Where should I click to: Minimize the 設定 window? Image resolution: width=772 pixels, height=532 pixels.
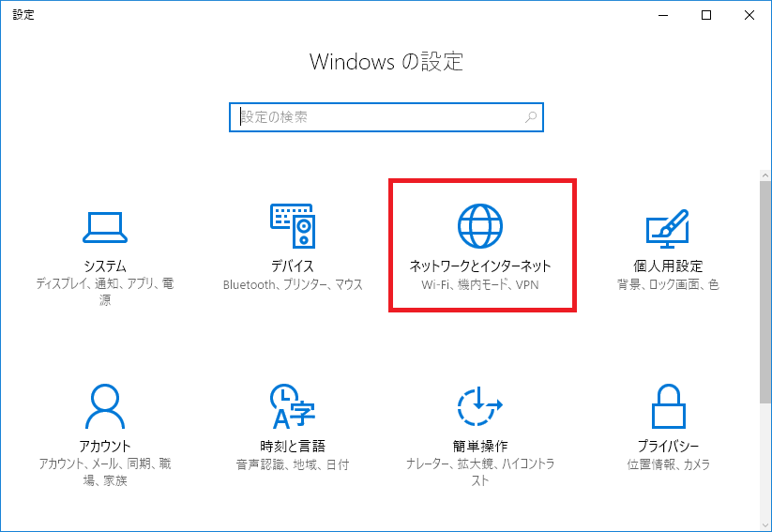point(663,15)
